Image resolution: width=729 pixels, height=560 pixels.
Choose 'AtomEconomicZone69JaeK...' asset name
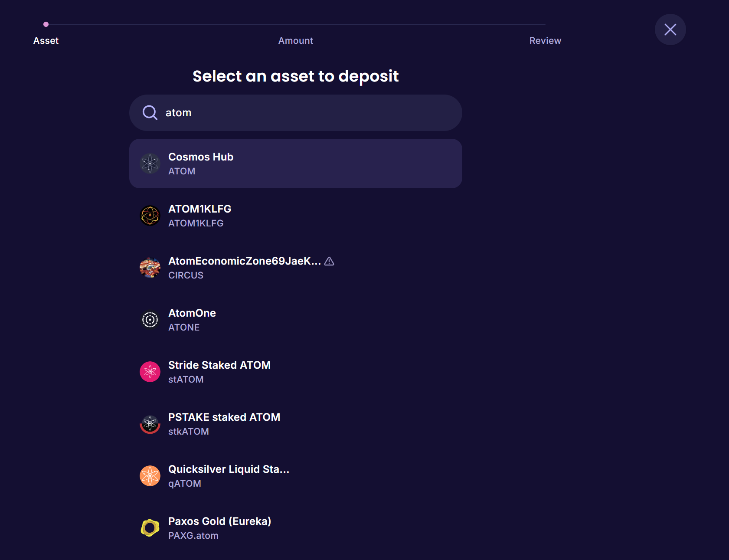(x=245, y=261)
